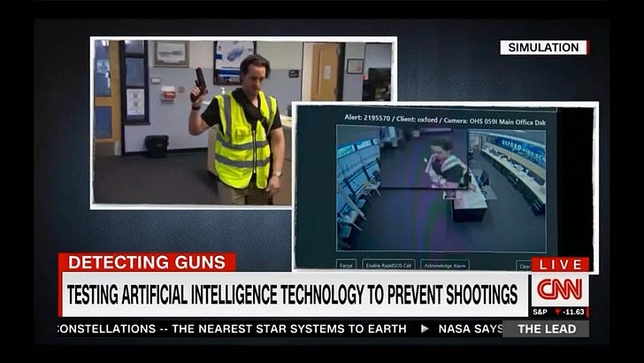Screen dimensions: 644x363
Task: Click the NASA SAYS ticker text
Action: coord(471,328)
